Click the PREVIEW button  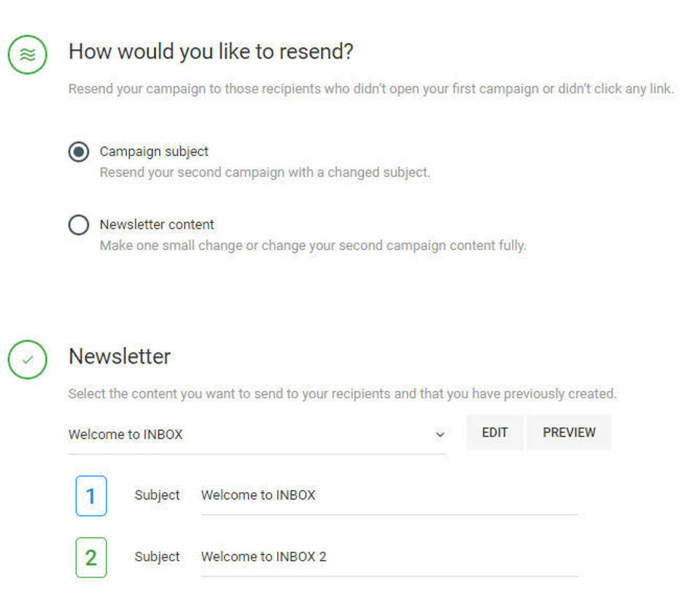pyautogui.click(x=569, y=432)
